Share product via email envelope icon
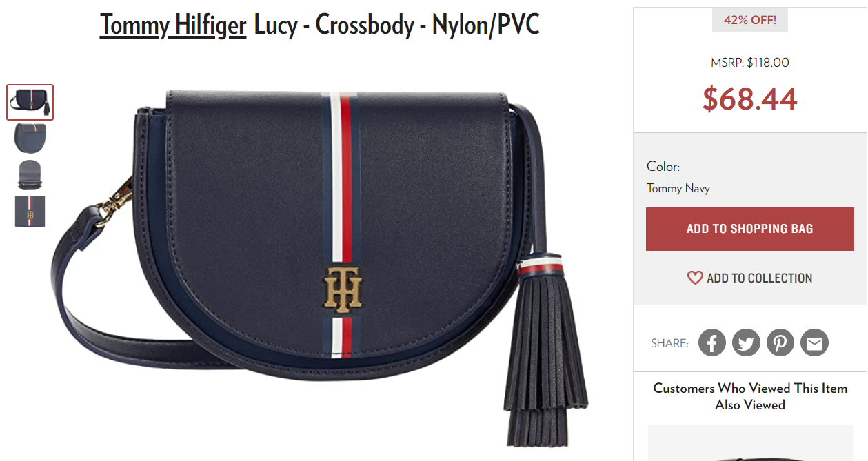 [x=814, y=342]
